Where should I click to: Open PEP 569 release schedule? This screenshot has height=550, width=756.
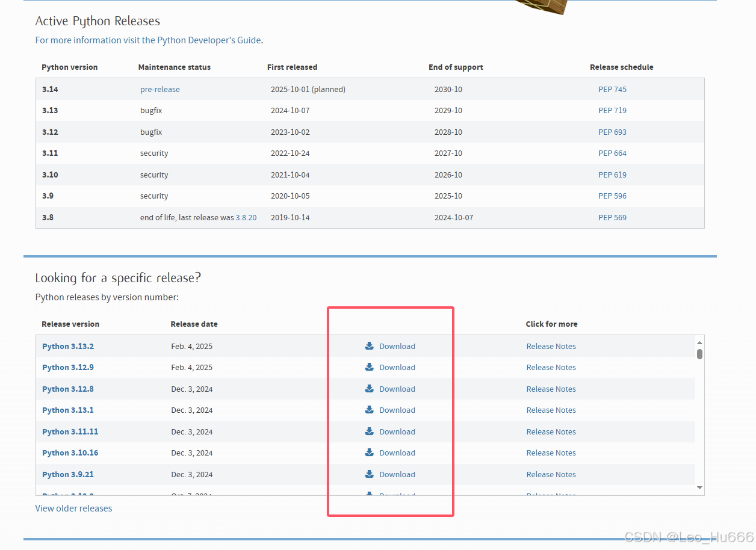pyautogui.click(x=612, y=217)
